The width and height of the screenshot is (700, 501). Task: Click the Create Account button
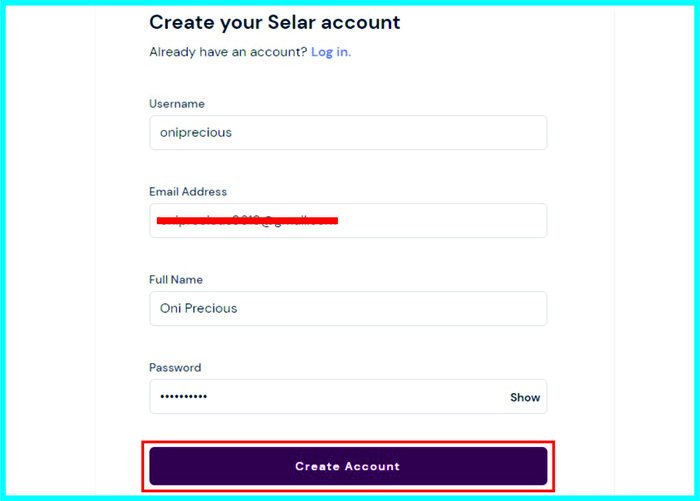point(347,466)
